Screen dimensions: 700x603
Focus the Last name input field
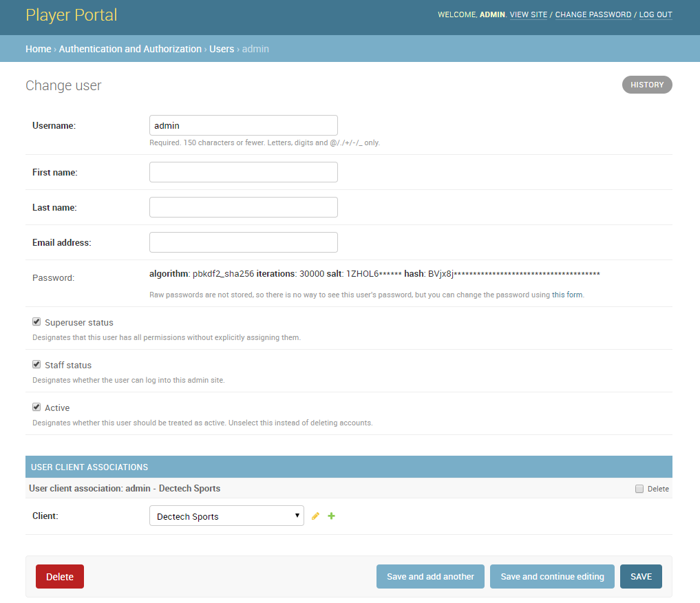coord(243,207)
